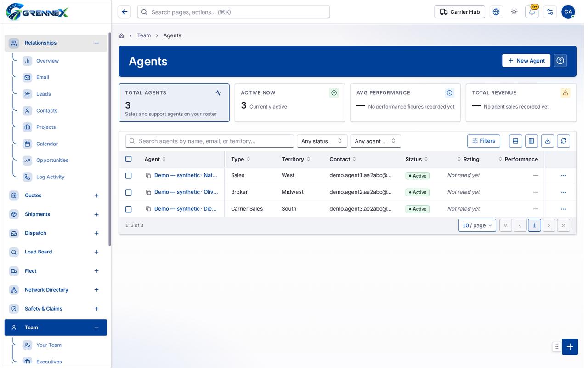Open the Filters button

tap(484, 141)
